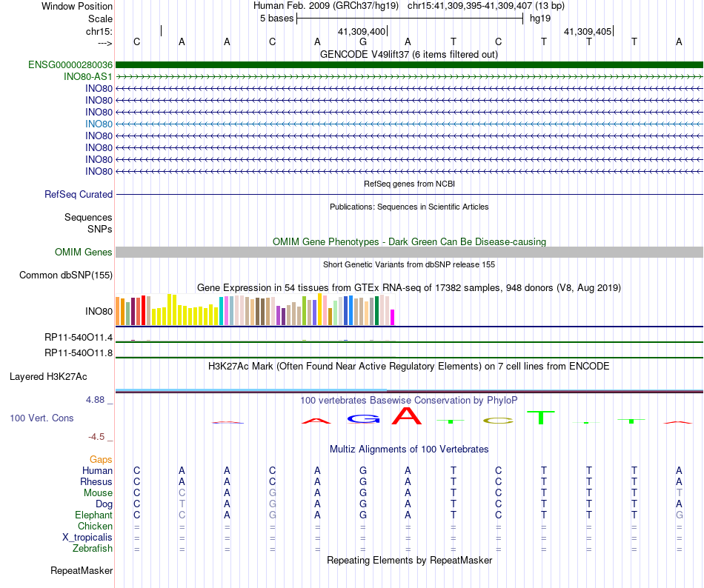
Task: Click the H3K27Ac Mark track title
Action: [x=409, y=367]
